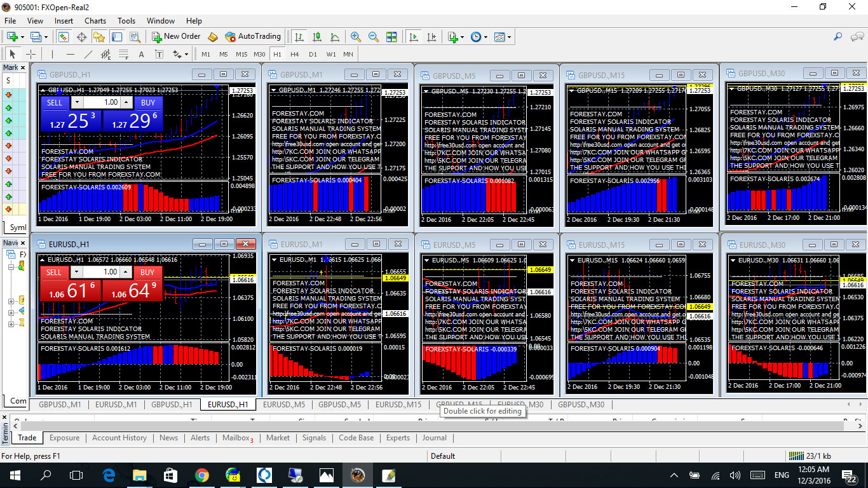Click the New Order button
Screen dimensions: 868x488
coord(176,37)
